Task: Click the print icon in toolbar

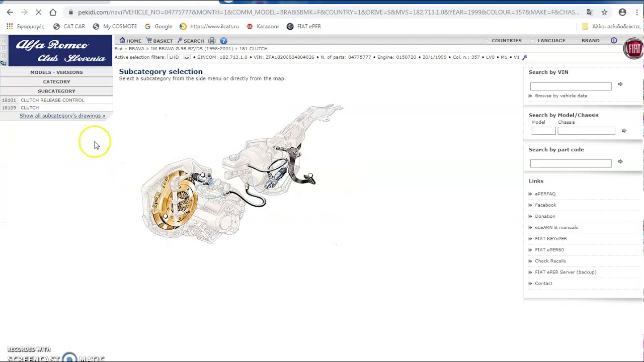Action: pos(212,41)
